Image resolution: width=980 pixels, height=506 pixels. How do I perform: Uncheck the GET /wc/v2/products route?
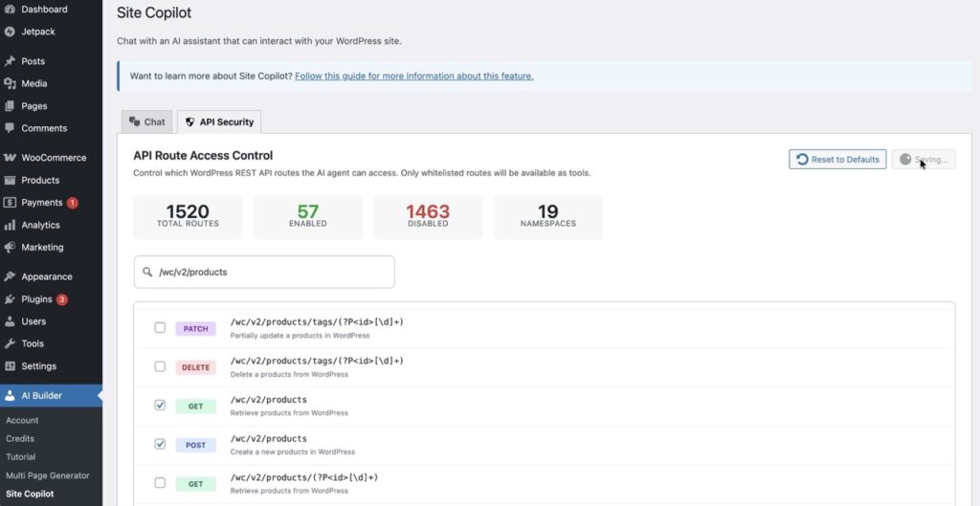[160, 406]
